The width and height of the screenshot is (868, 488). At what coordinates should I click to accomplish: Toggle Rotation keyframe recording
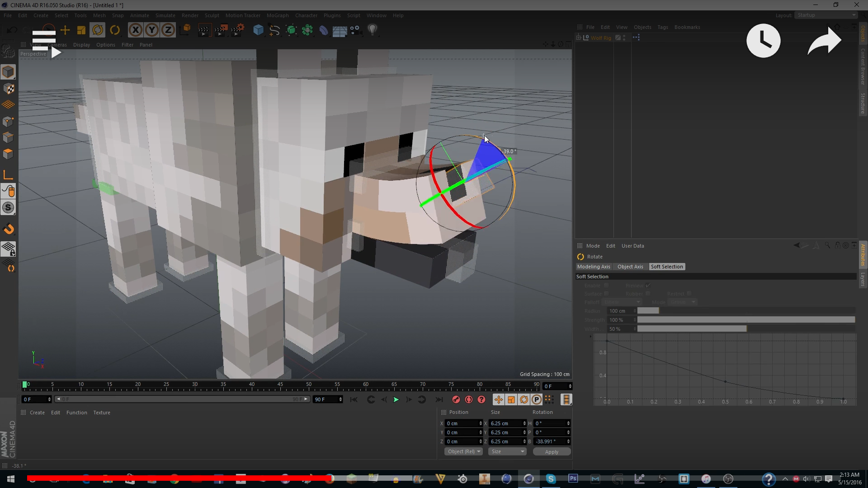pos(524,400)
